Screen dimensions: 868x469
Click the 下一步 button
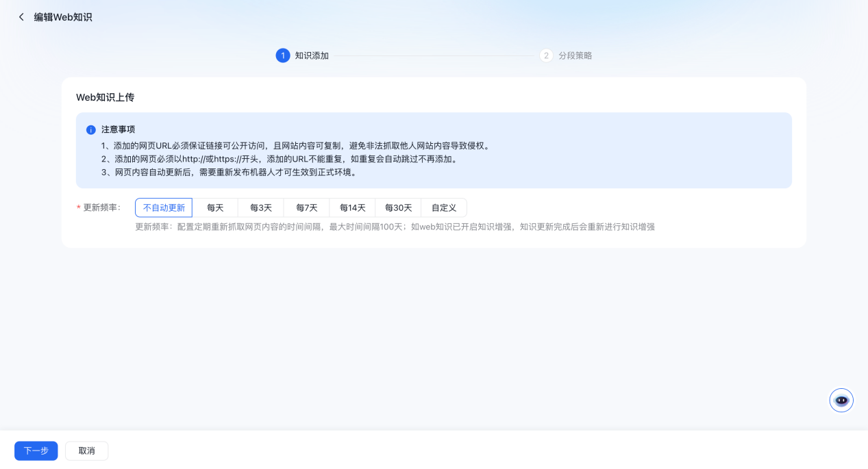[36, 451]
